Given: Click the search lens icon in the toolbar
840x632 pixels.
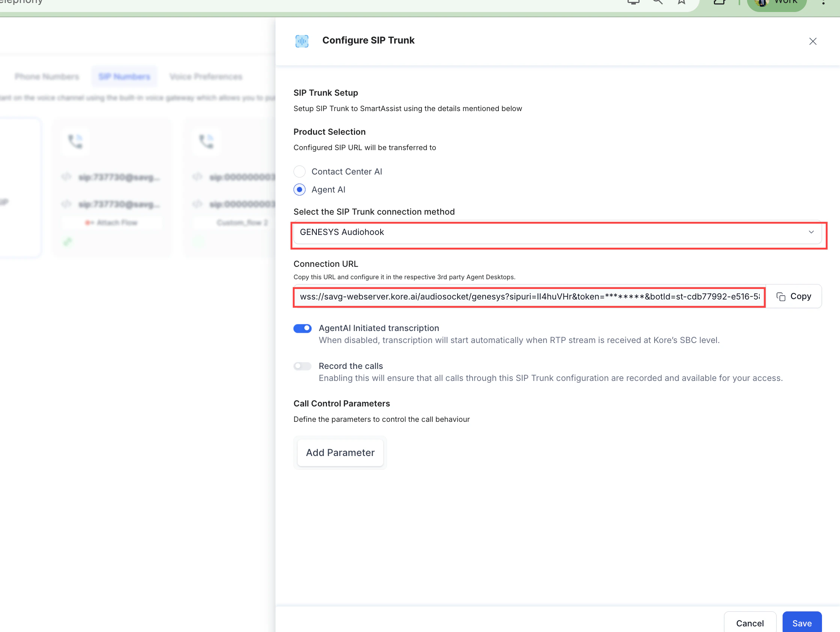Looking at the screenshot, I should 657,2.
